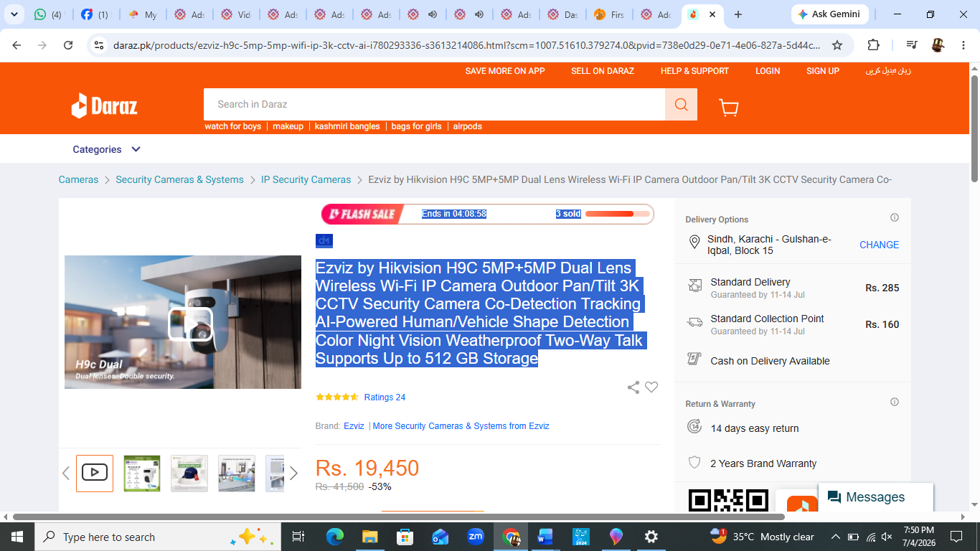Click the info icon beside Return & Warranty
The height and width of the screenshot is (551, 980).
pyautogui.click(x=895, y=402)
